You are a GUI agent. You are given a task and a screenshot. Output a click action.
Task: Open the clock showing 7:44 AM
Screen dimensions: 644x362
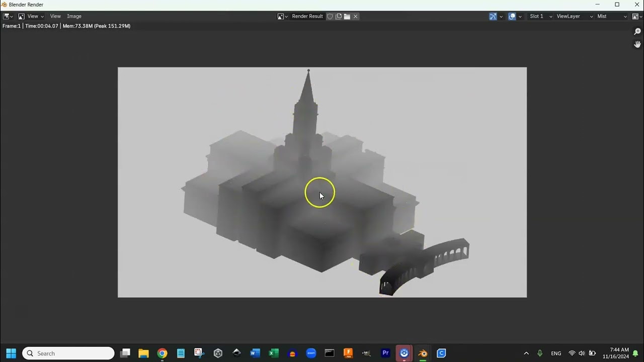point(616,353)
